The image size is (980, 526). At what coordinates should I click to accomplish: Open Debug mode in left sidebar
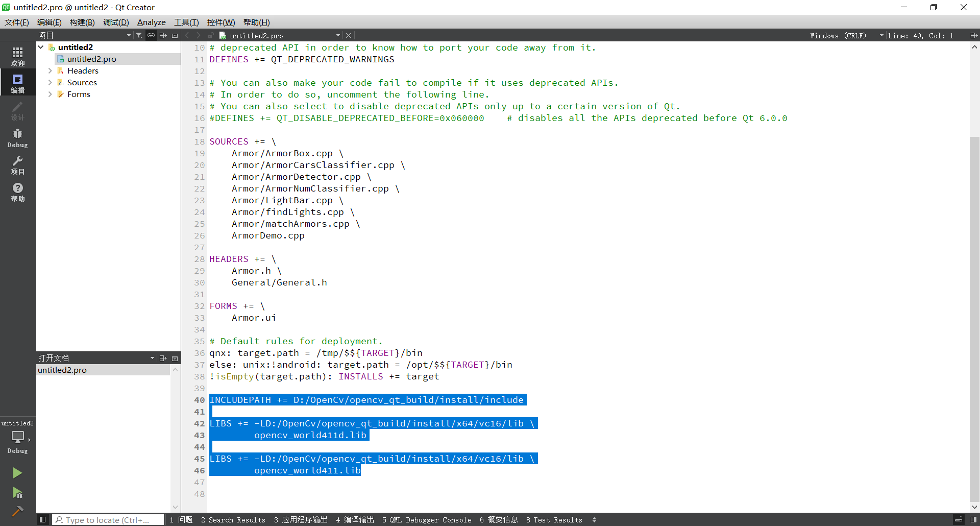(x=18, y=137)
